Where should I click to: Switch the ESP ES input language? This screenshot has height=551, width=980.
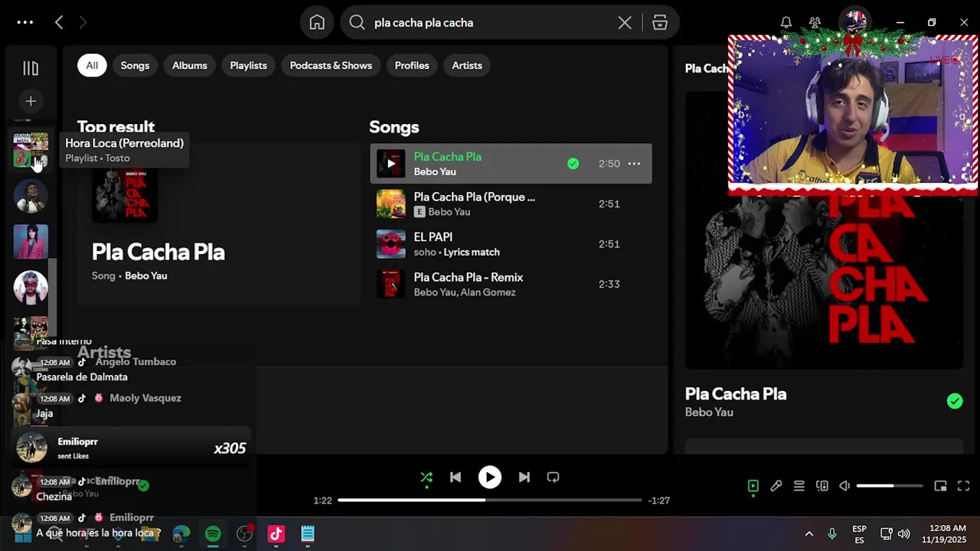(860, 534)
